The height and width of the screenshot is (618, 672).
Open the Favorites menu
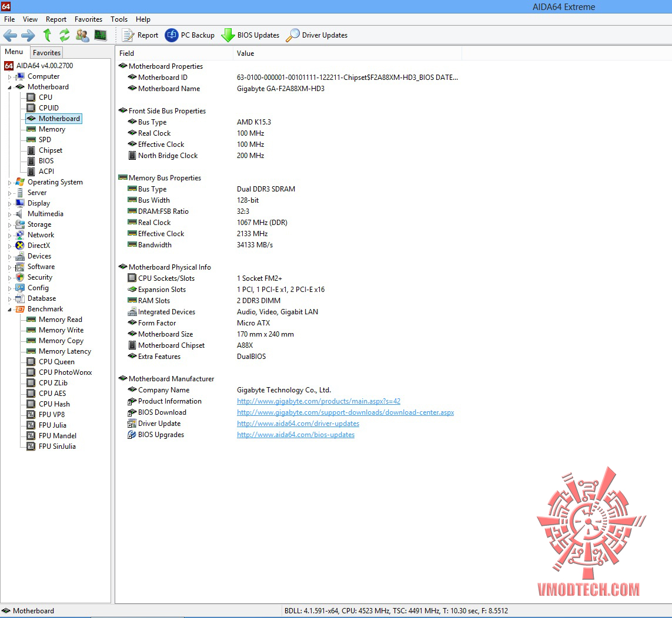pyautogui.click(x=88, y=19)
